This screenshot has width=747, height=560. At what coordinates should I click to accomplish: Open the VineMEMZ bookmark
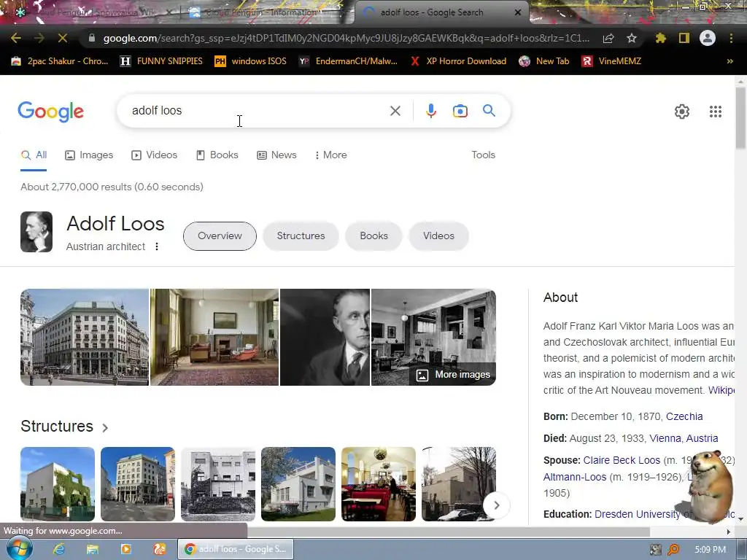click(612, 61)
